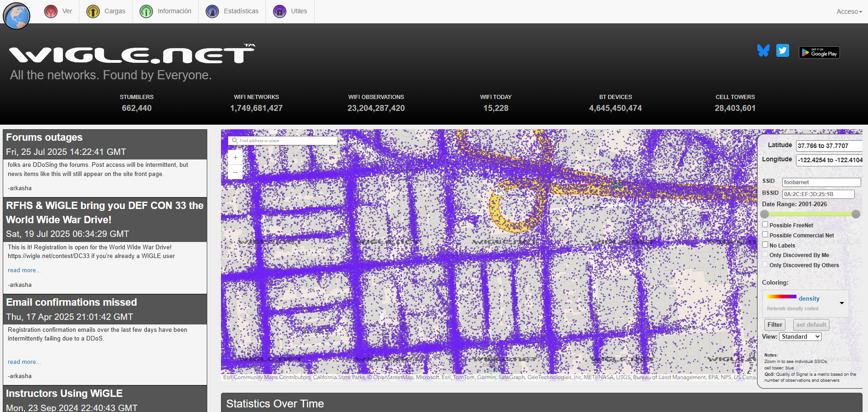Click the WIFI NETWORKS count 1,749,681,427
868x412 pixels.
coord(256,108)
